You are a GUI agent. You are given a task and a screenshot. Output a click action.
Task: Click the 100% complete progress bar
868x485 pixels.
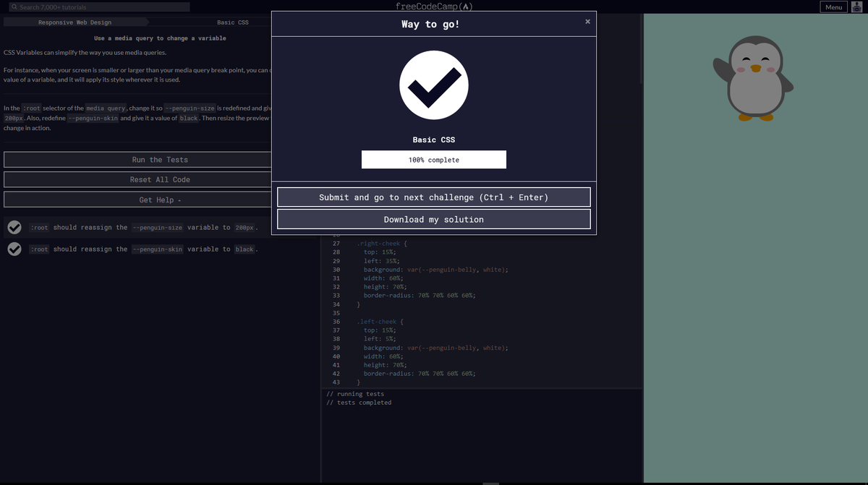tap(434, 160)
